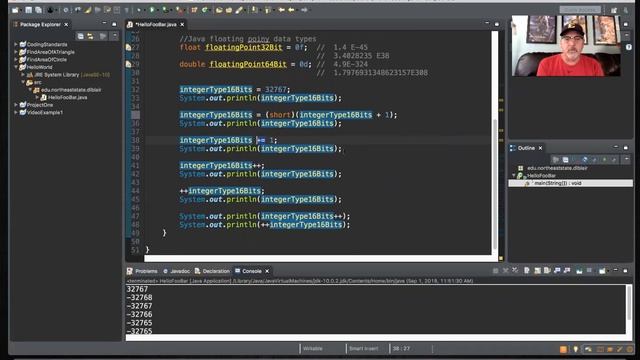The height and width of the screenshot is (360, 640).
Task: Switch to the Problems tab
Action: (x=142, y=271)
